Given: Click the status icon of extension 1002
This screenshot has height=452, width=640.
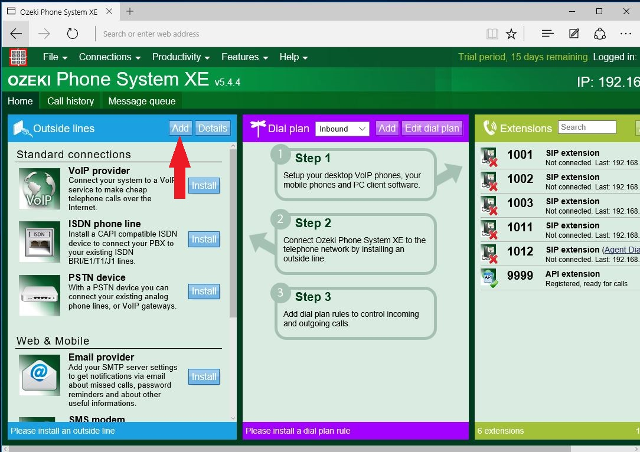Looking at the screenshot, I should (x=489, y=181).
